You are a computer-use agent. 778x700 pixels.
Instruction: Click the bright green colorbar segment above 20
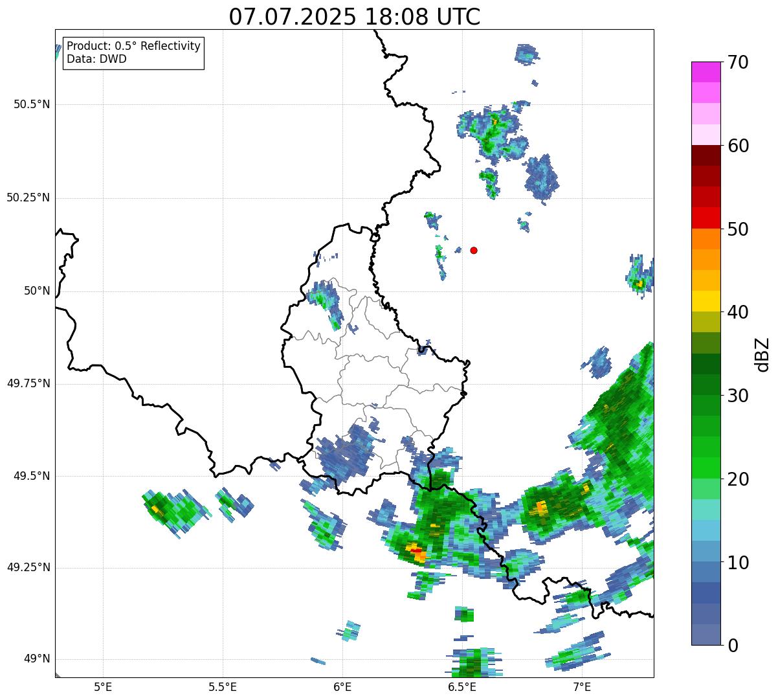706,468
